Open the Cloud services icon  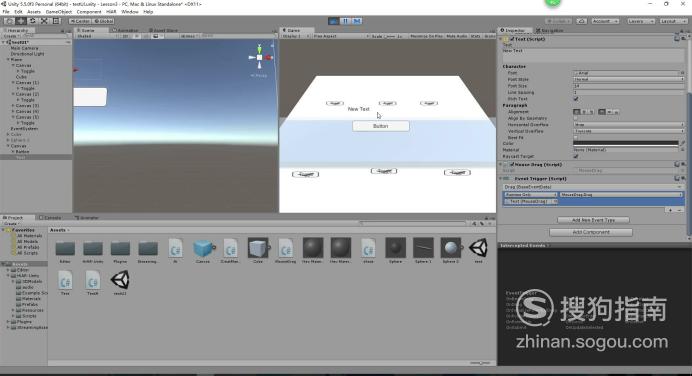click(581, 21)
